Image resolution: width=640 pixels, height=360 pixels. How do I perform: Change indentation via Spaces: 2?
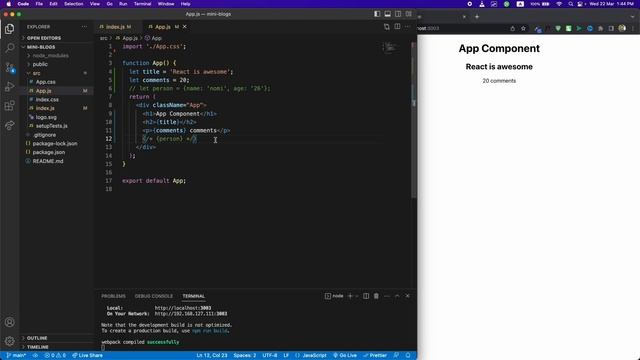pos(244,356)
